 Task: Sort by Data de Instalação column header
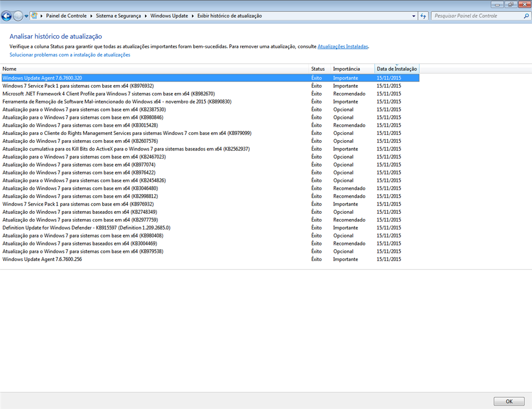[397, 69]
